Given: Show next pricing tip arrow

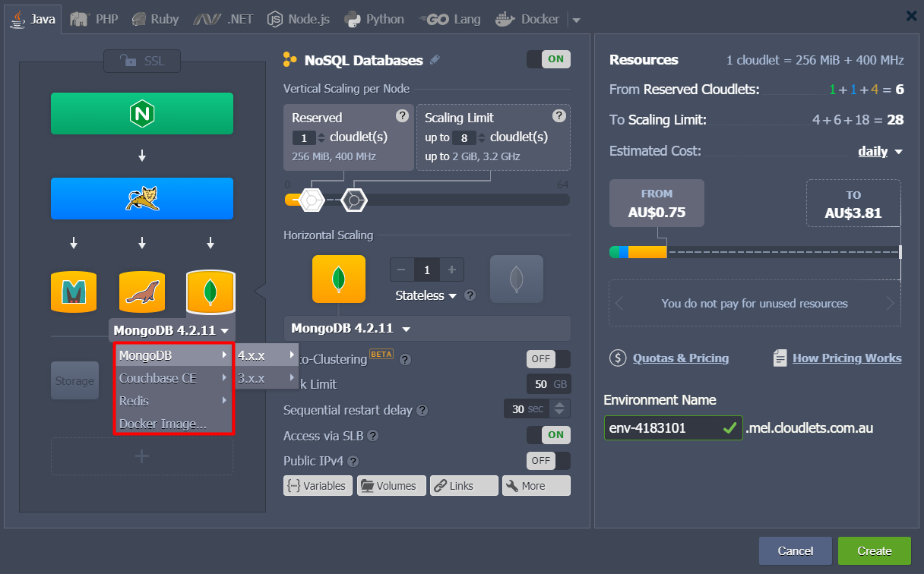Looking at the screenshot, I should pyautogui.click(x=890, y=304).
